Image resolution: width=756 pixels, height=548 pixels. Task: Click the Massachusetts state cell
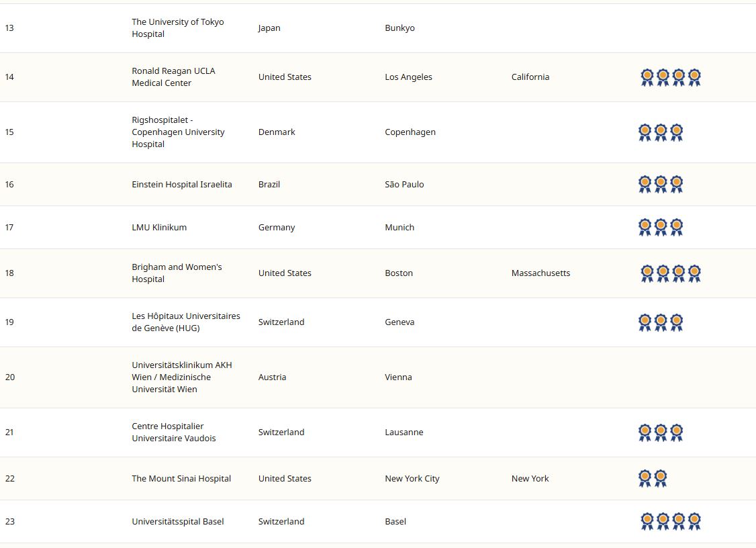click(540, 273)
